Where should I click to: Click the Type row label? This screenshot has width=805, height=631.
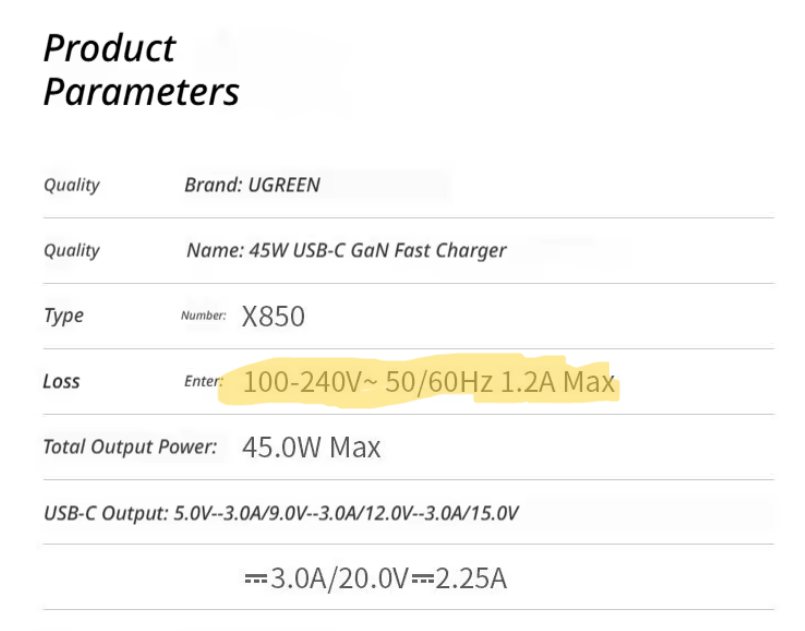63,315
